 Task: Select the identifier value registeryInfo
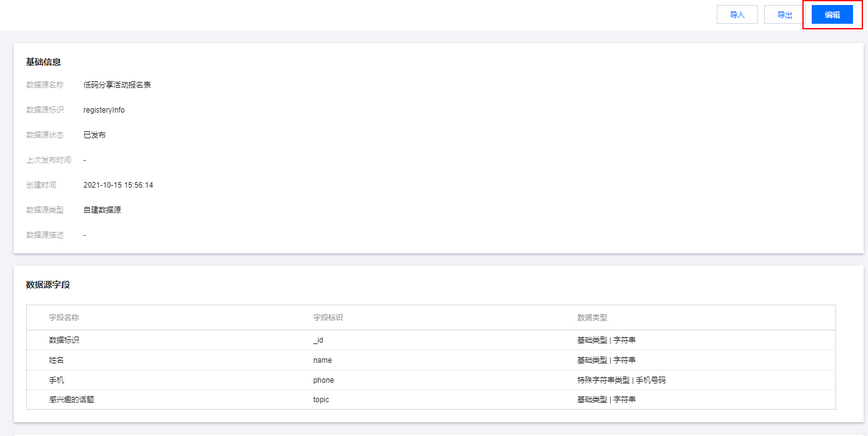pos(104,110)
